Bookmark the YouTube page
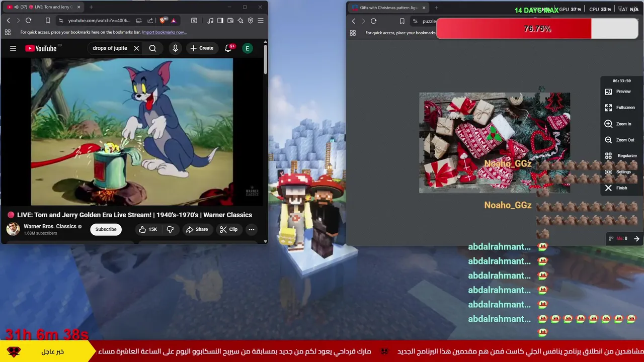Image resolution: width=644 pixels, height=362 pixels. [x=48, y=21]
